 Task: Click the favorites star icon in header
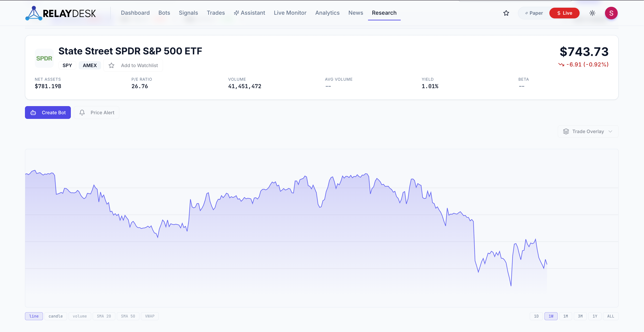point(506,13)
